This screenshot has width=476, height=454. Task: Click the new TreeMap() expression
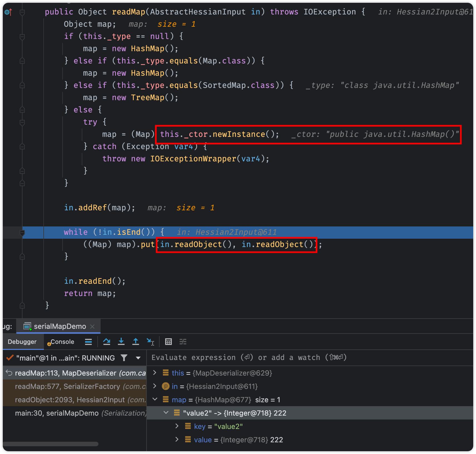145,97
